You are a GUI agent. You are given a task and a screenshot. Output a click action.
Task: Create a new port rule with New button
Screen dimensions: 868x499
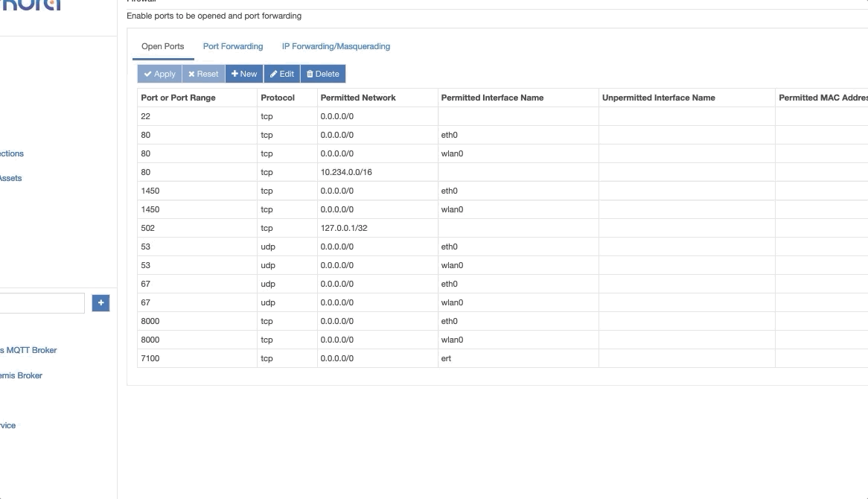pyautogui.click(x=243, y=73)
